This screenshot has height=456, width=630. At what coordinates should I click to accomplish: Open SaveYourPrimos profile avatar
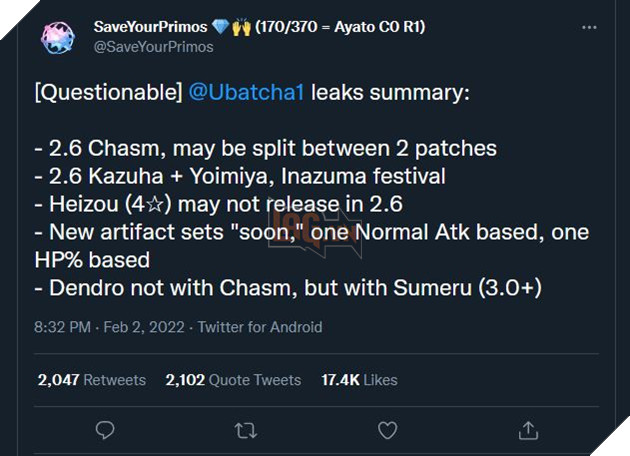click(58, 38)
